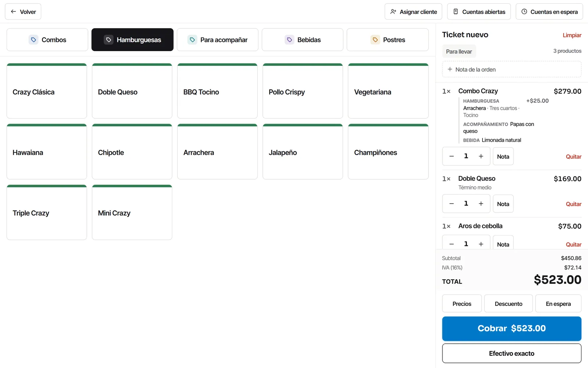The width and height of the screenshot is (588, 368).
Task: Pay with Efectivo exacto
Action: [x=512, y=353]
